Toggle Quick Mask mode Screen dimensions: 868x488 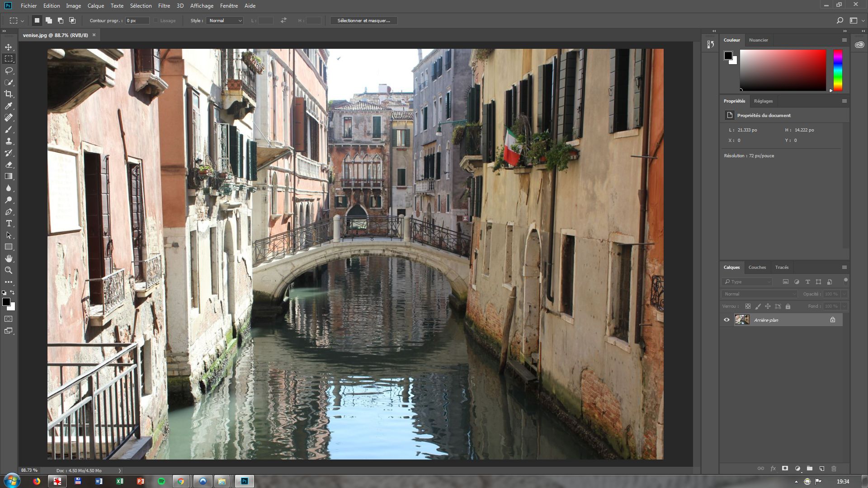[x=9, y=319]
